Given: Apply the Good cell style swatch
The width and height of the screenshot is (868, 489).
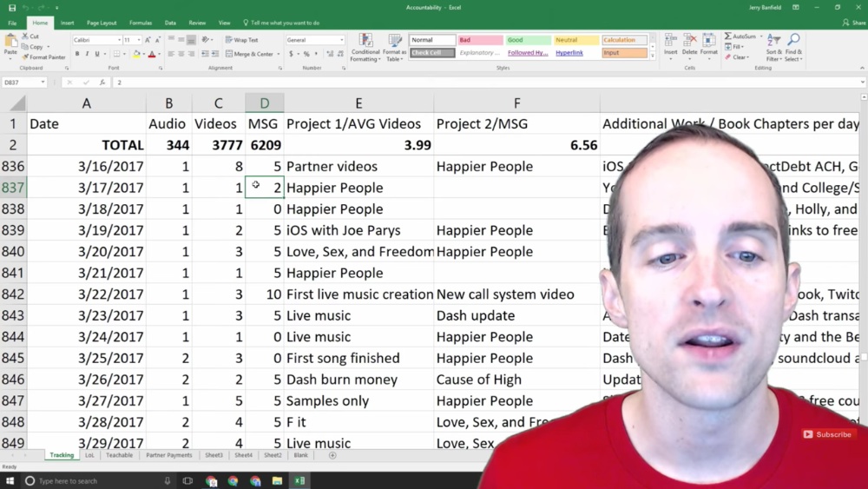Looking at the screenshot, I should coord(528,40).
